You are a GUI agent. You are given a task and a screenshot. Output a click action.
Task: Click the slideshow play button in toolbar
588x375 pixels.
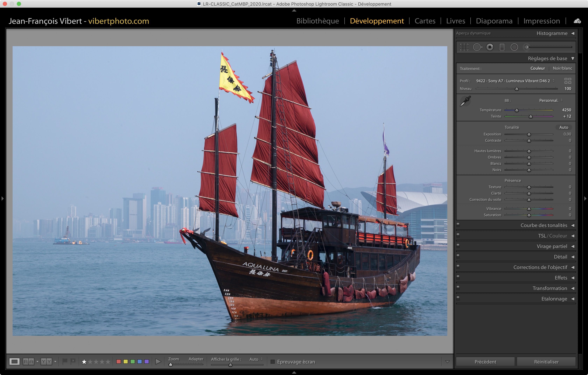158,362
